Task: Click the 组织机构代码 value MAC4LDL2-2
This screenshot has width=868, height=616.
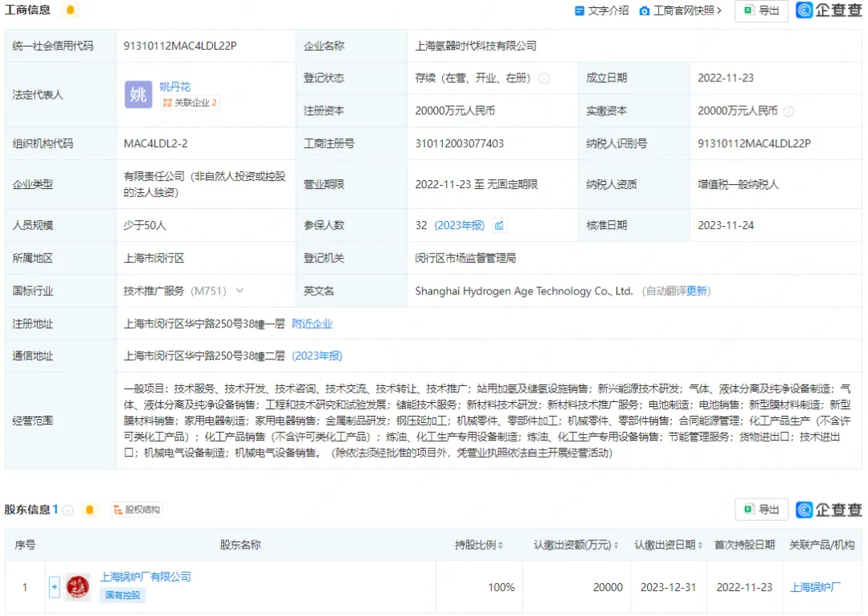Action: [x=156, y=143]
